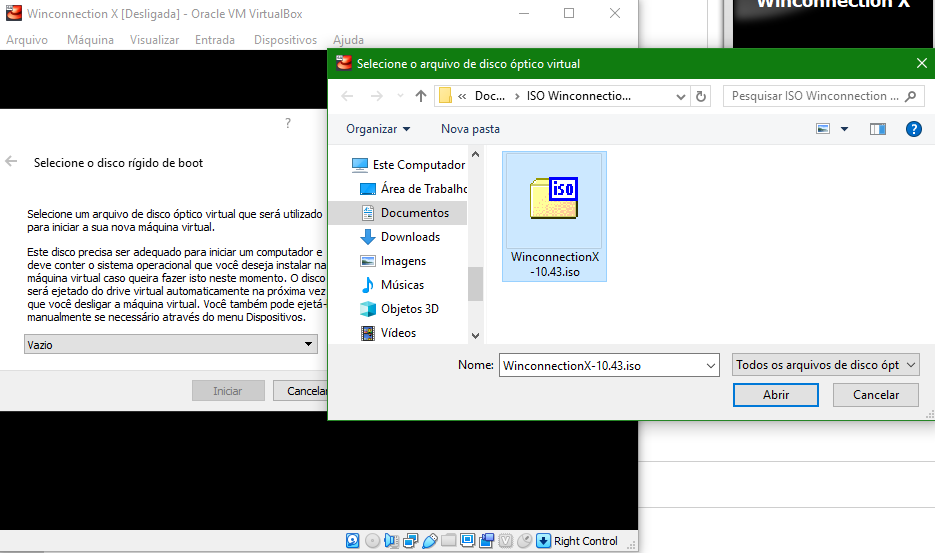
Task: Toggle the preview pane
Action: coord(878,129)
